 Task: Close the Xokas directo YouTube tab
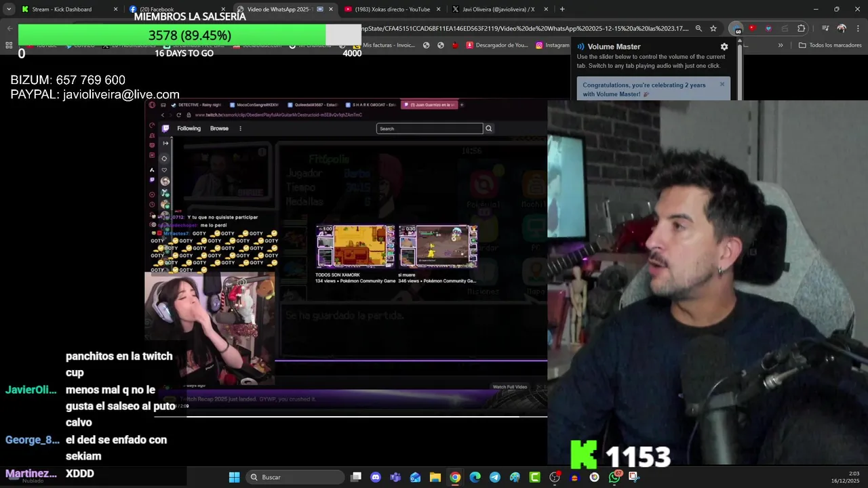(438, 9)
